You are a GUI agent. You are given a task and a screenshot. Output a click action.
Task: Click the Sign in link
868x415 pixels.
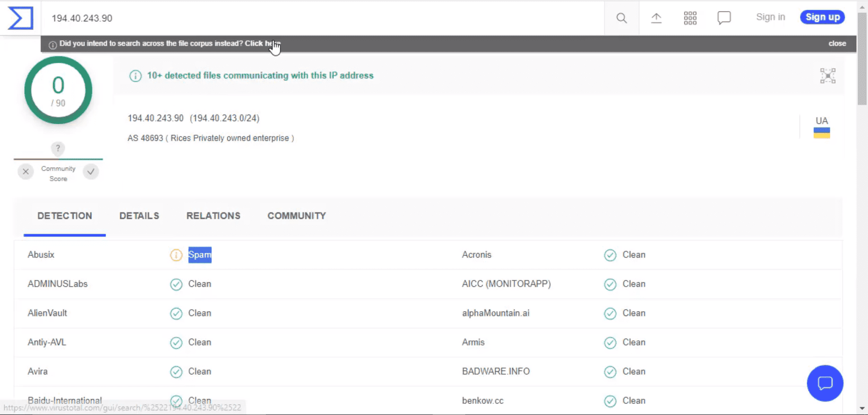pyautogui.click(x=770, y=17)
